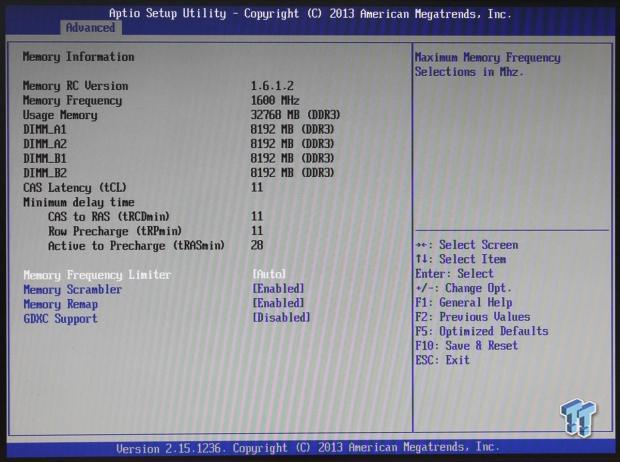Screen dimensions: 620x462
Task: Click the DIMM_B2 row label
Action: (x=45, y=173)
